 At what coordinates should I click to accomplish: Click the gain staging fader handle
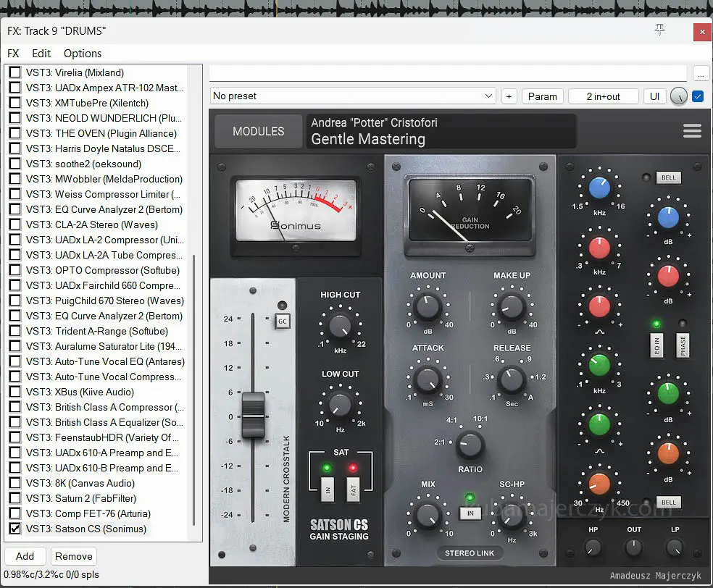pos(253,415)
